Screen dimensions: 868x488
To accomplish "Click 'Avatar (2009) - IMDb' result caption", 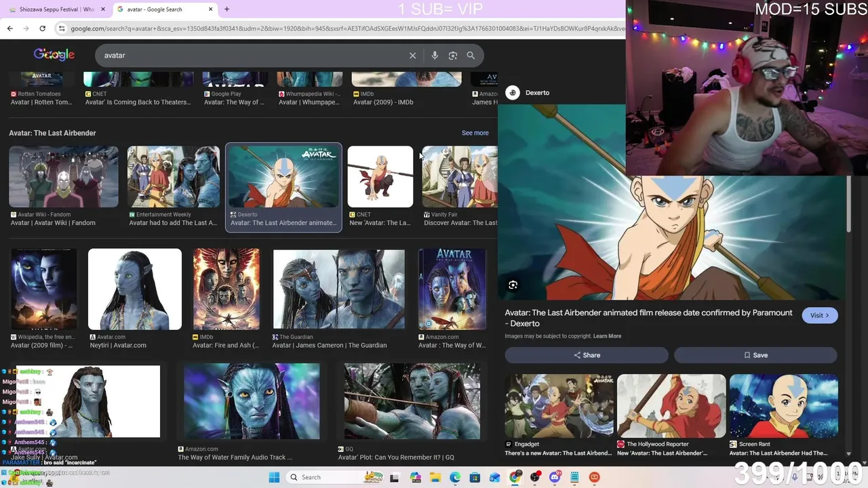I will click(383, 102).
